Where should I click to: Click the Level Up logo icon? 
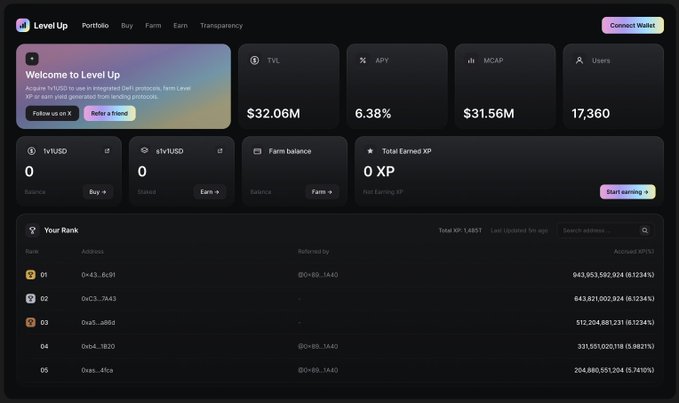click(23, 26)
